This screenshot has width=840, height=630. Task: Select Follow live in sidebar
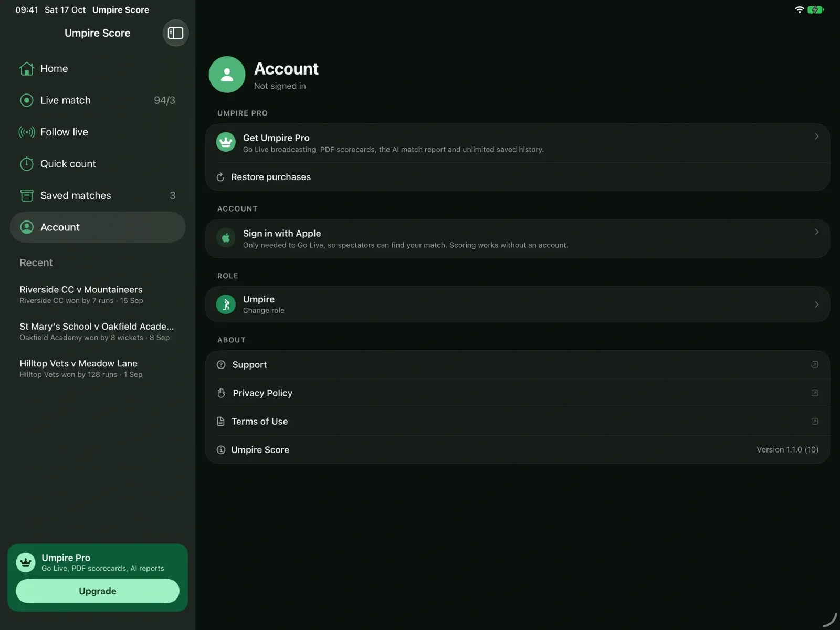click(98, 132)
